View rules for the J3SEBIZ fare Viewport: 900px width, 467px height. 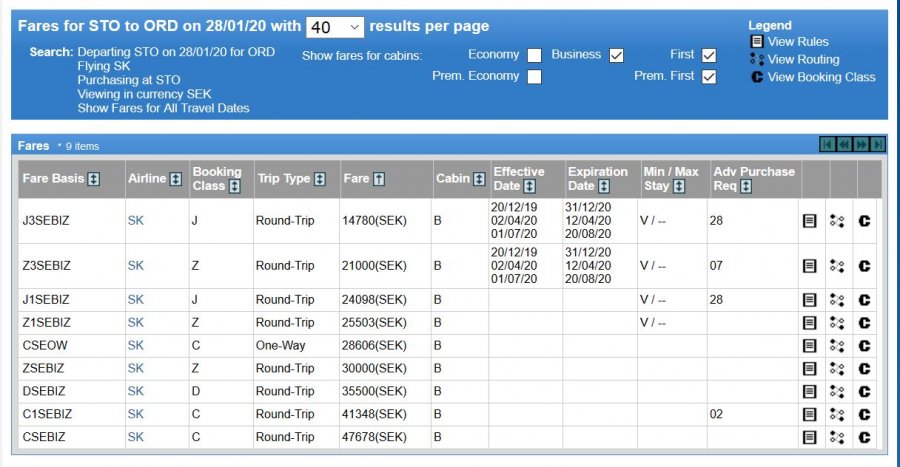point(811,221)
